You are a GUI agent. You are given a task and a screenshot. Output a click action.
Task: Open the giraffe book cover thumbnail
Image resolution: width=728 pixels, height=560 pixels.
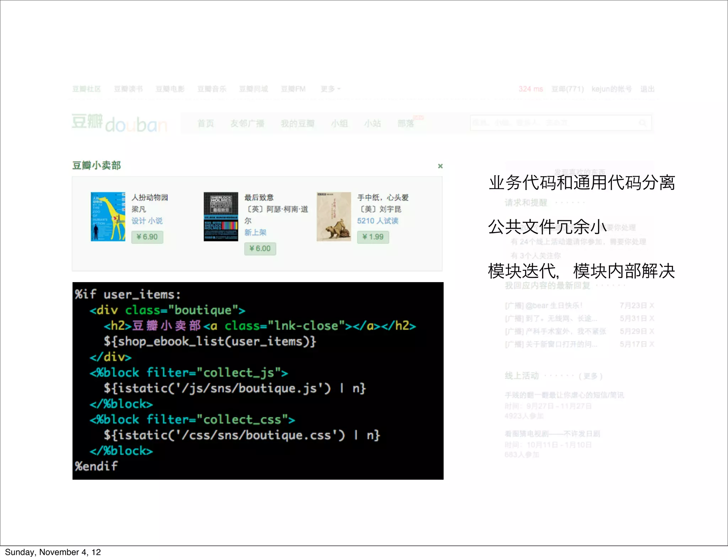point(108,217)
